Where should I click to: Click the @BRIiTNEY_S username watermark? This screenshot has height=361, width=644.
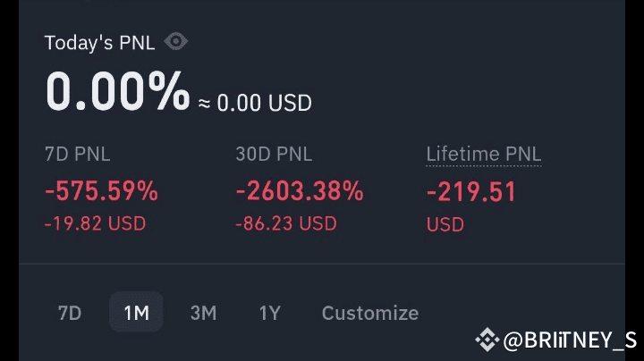(x=570, y=340)
